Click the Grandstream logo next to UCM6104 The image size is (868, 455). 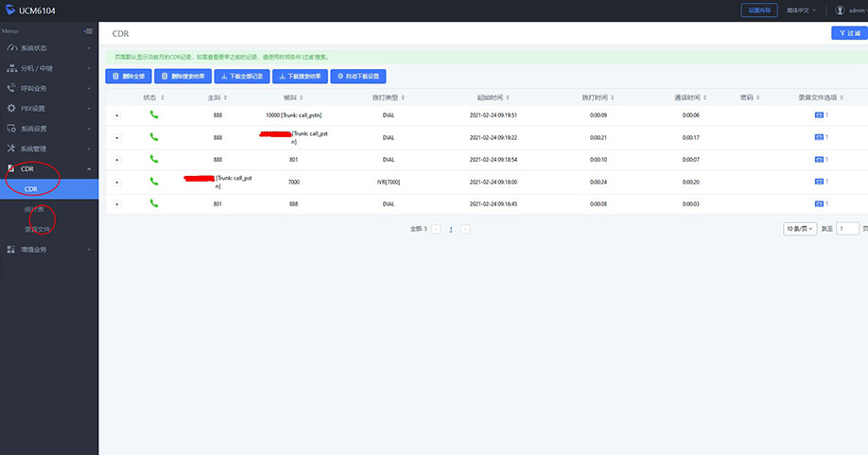pyautogui.click(x=10, y=10)
